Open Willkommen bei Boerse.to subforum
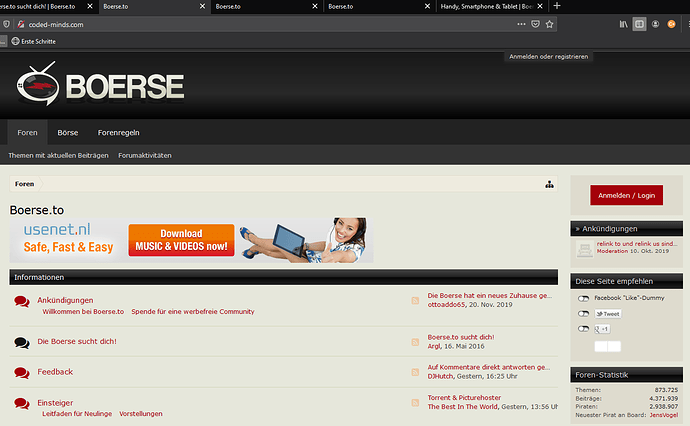 pos(83,312)
